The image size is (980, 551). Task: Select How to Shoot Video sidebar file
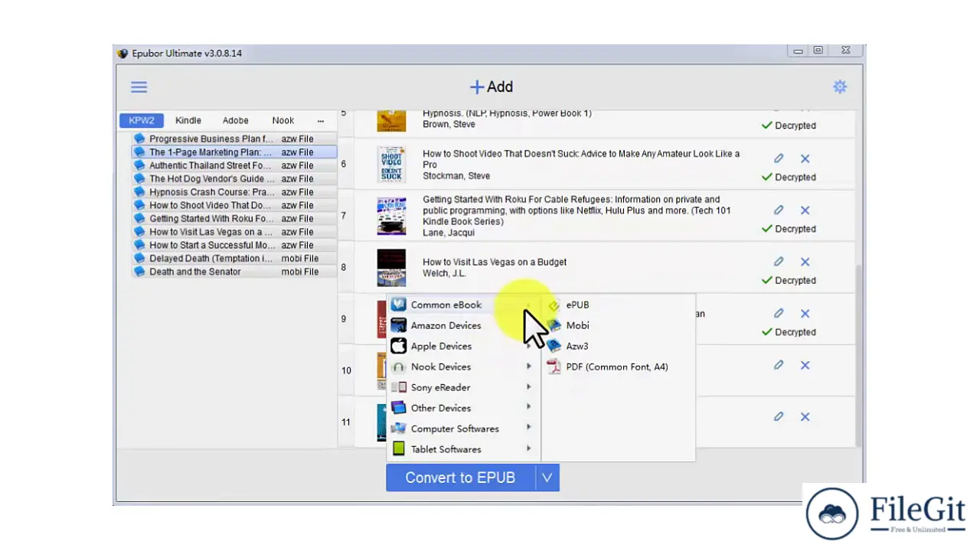click(x=234, y=205)
